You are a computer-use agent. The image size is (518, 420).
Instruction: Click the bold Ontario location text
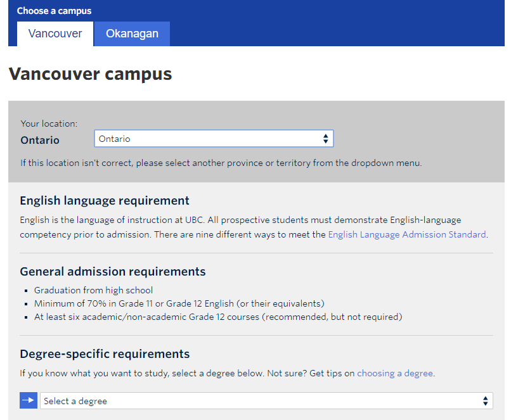[x=40, y=140]
